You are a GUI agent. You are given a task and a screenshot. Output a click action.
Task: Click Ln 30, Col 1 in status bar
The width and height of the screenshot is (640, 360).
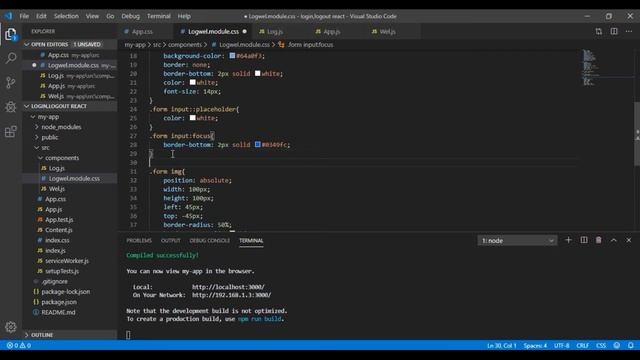[502, 345]
